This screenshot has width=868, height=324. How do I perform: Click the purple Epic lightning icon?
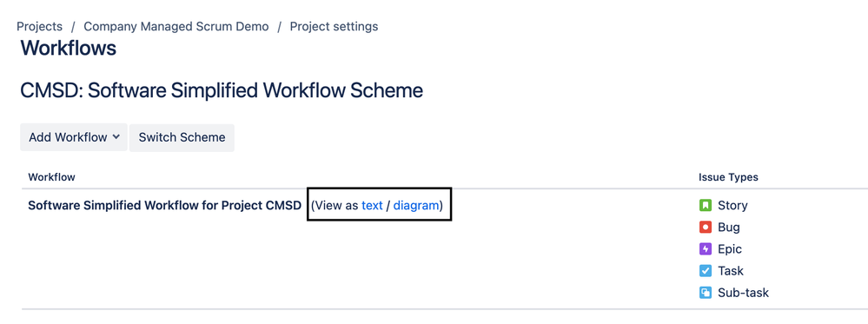706,249
